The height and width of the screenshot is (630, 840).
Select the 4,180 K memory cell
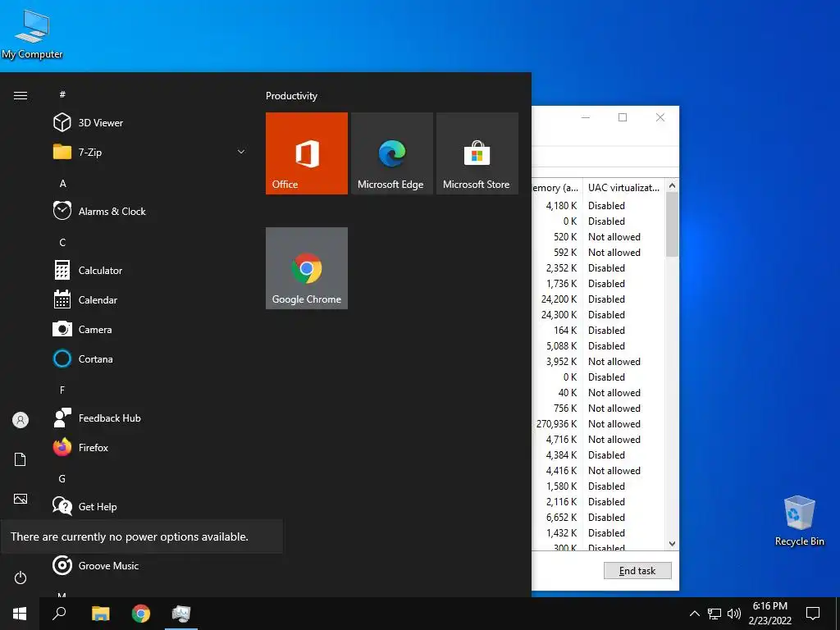tap(561, 206)
